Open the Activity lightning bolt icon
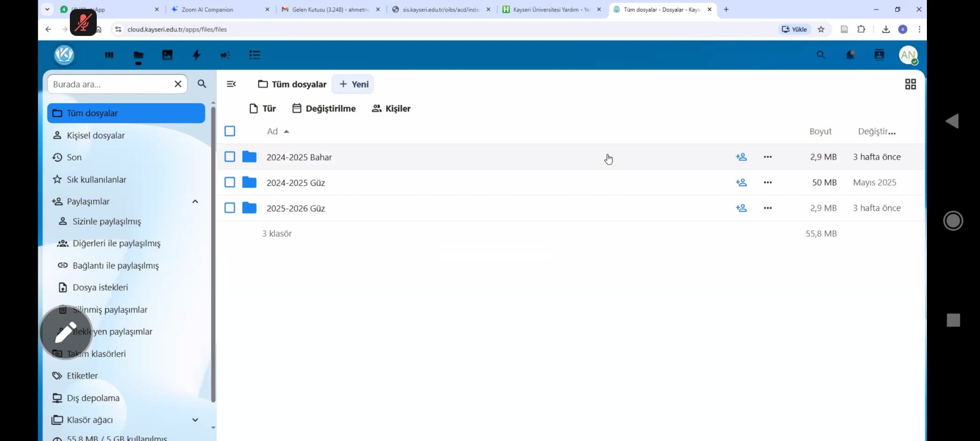 coord(196,55)
